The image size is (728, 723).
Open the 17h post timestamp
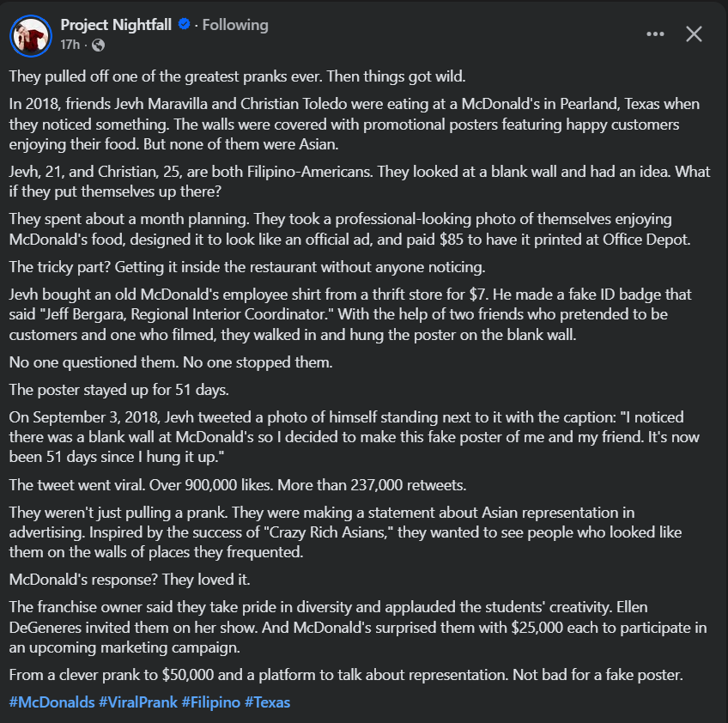70,44
